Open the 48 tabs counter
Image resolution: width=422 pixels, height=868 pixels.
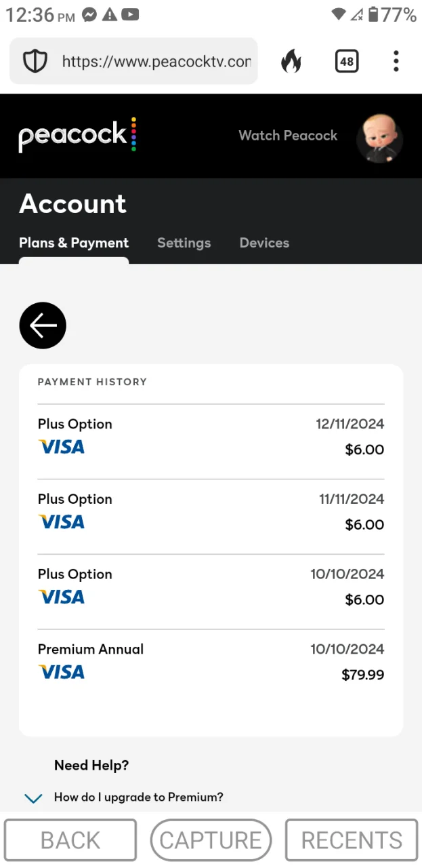click(x=346, y=62)
